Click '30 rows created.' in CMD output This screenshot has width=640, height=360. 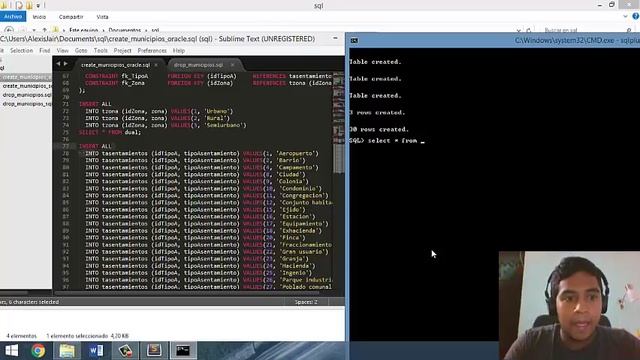point(379,129)
